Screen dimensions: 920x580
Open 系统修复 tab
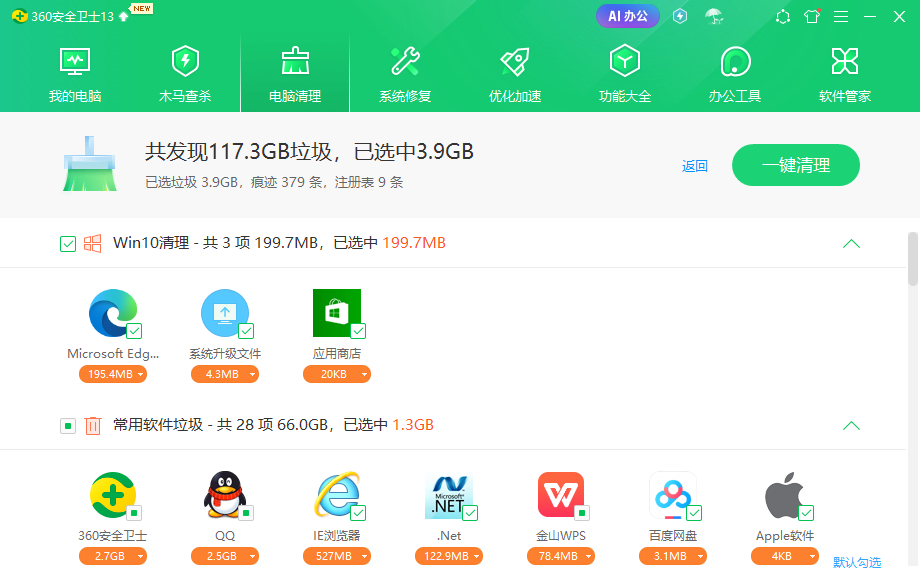tap(405, 75)
